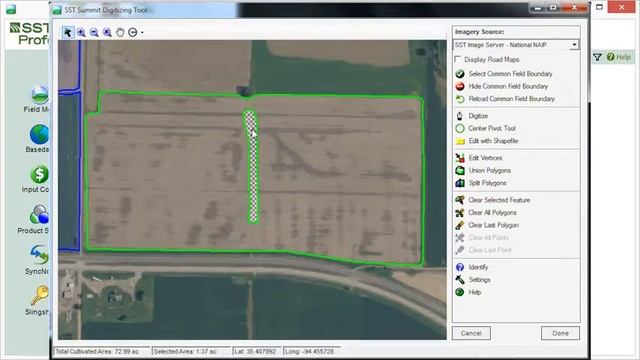Click the Select Common Field Boundary icon

point(460,74)
